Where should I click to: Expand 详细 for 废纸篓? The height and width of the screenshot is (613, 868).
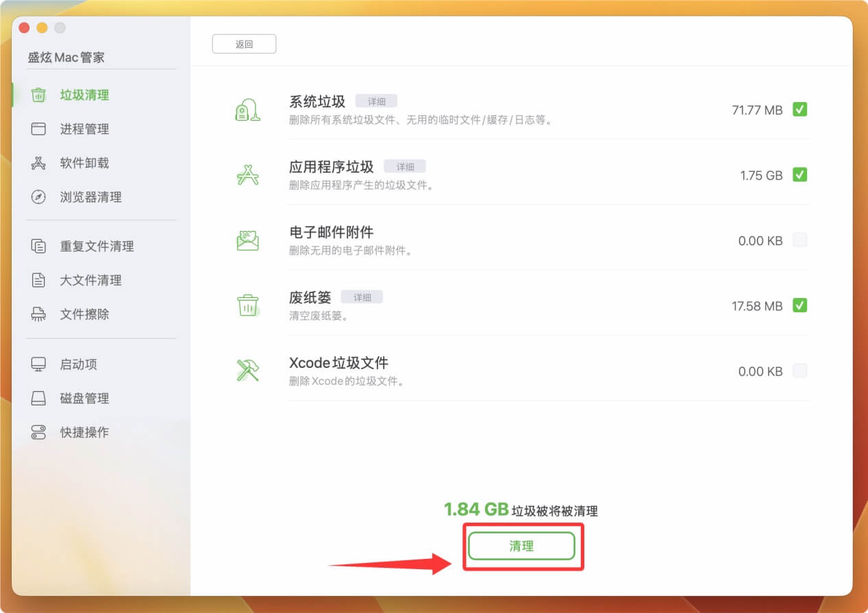pos(362,297)
